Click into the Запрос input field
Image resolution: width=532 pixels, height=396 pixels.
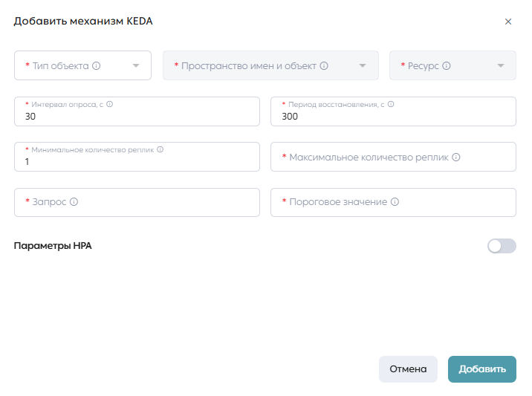pyautogui.click(x=137, y=203)
